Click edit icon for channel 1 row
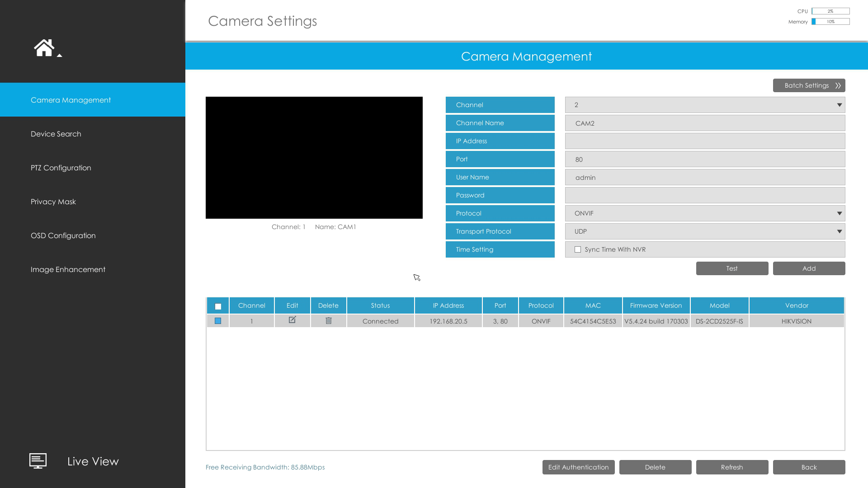Screen dimensions: 868x488 tap(292, 320)
